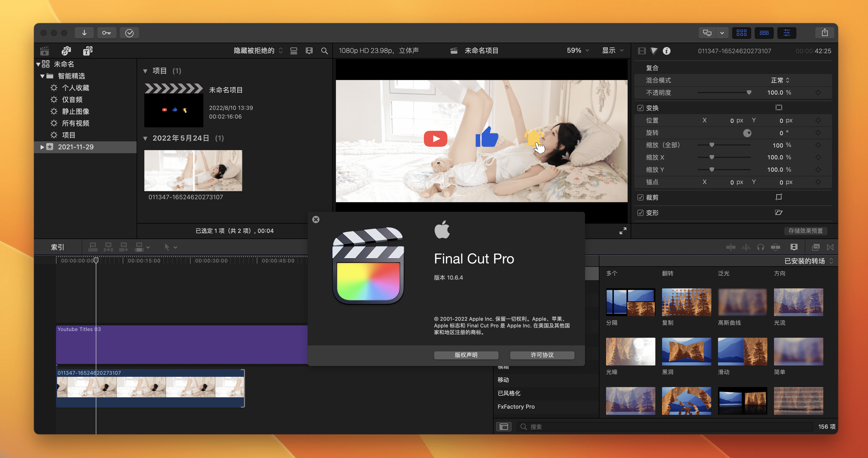Open the keyword editor key icon
Image resolution: width=868 pixels, height=458 pixels.
(107, 33)
